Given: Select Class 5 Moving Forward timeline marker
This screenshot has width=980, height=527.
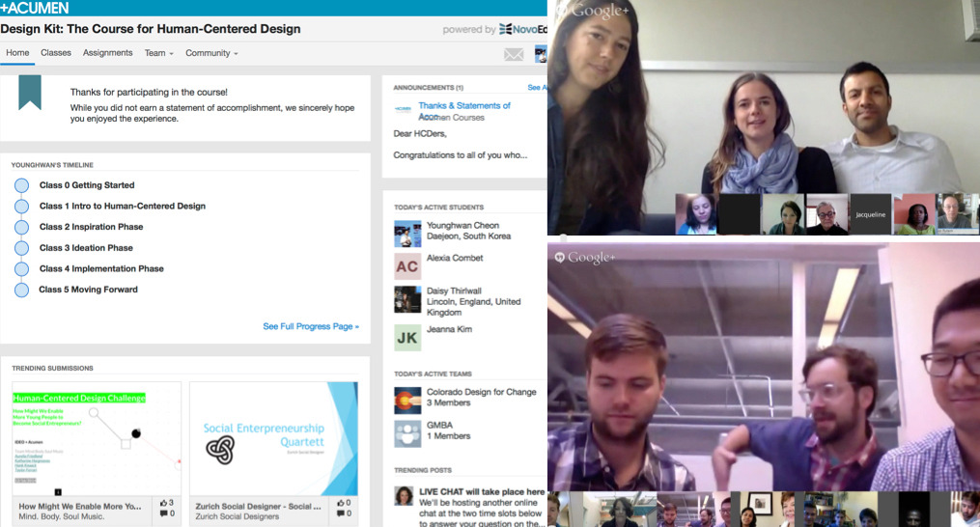Looking at the screenshot, I should pos(22,291).
